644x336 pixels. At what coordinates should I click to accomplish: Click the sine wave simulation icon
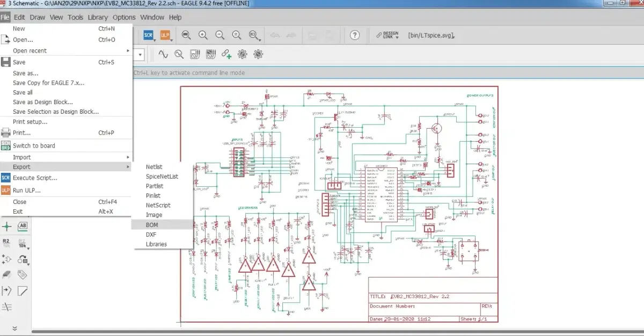click(163, 54)
